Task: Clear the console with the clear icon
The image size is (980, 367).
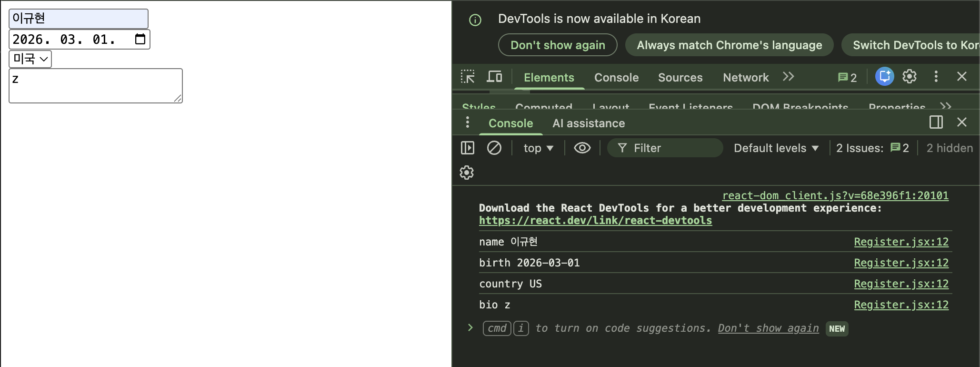Action: tap(494, 148)
